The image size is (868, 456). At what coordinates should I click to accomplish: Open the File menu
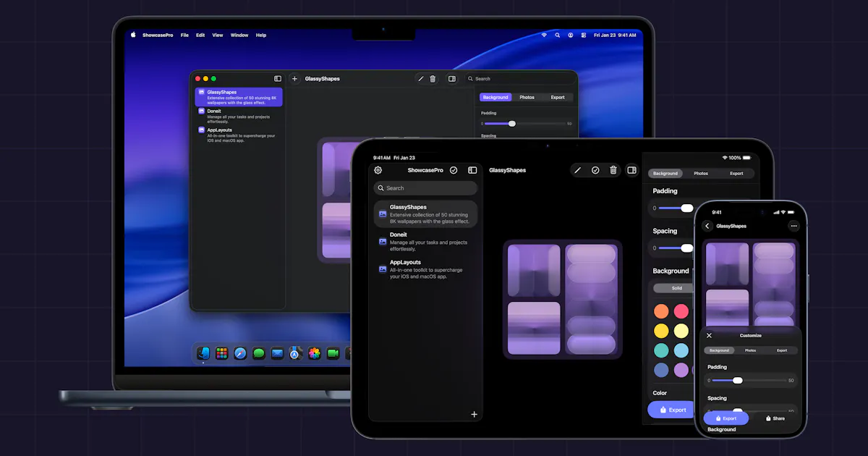coord(184,35)
